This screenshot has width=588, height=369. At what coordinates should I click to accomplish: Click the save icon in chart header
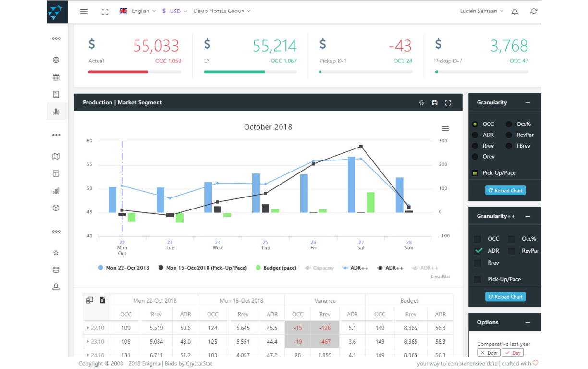coord(435,103)
